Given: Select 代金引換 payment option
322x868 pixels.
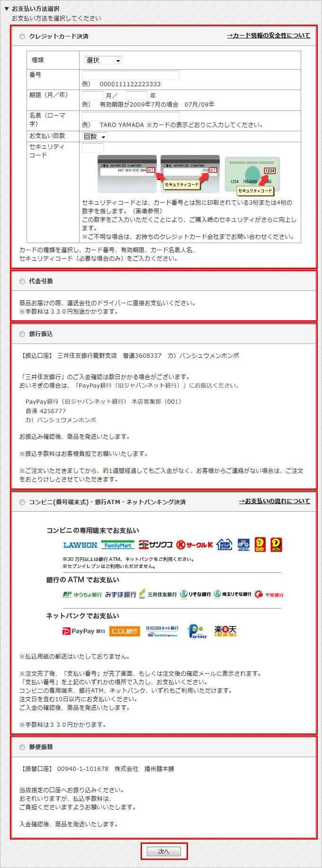Looking at the screenshot, I should [x=22, y=281].
